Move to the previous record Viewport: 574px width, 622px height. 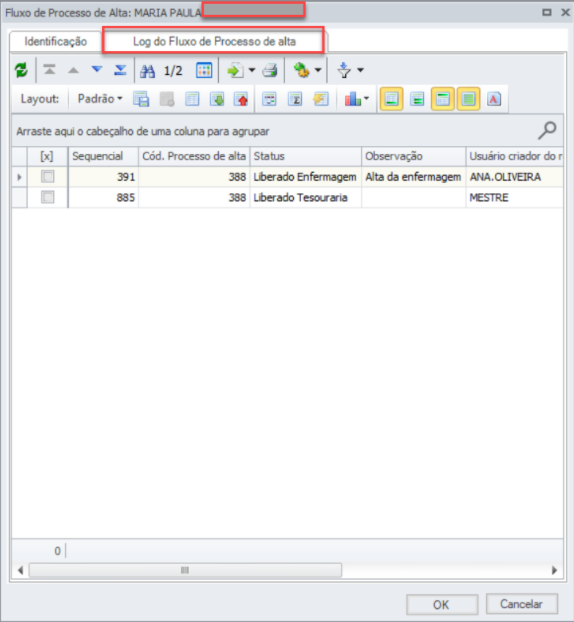[x=73, y=70]
